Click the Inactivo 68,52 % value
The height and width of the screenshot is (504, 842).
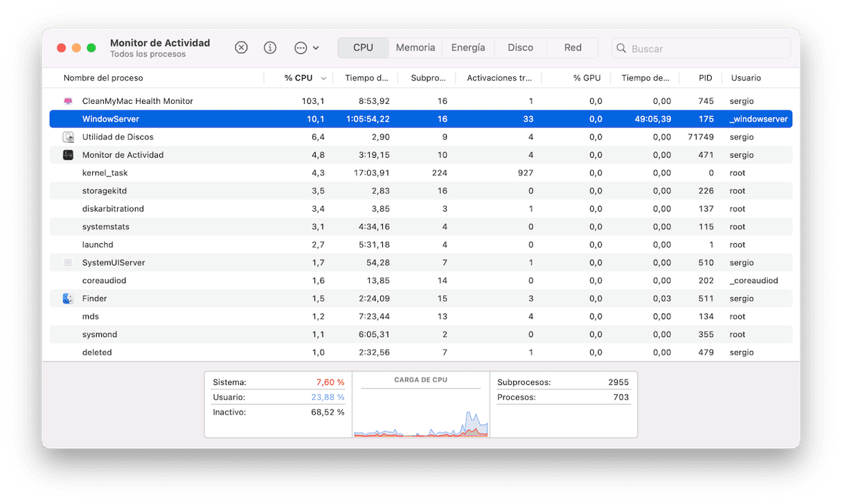[x=328, y=413]
